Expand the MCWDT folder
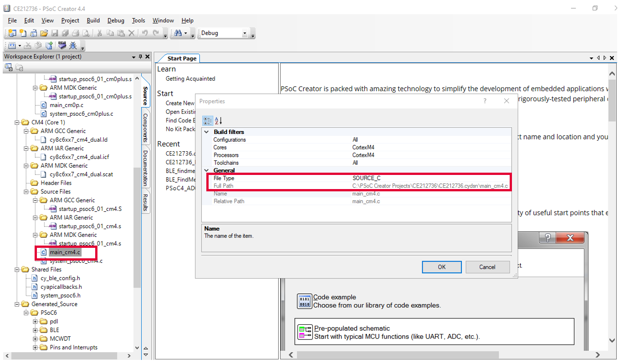The width and height of the screenshot is (619, 364). click(35, 339)
